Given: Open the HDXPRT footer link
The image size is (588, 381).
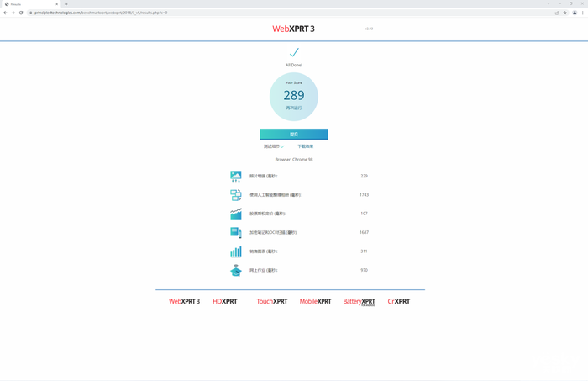Looking at the screenshot, I should click(225, 301).
